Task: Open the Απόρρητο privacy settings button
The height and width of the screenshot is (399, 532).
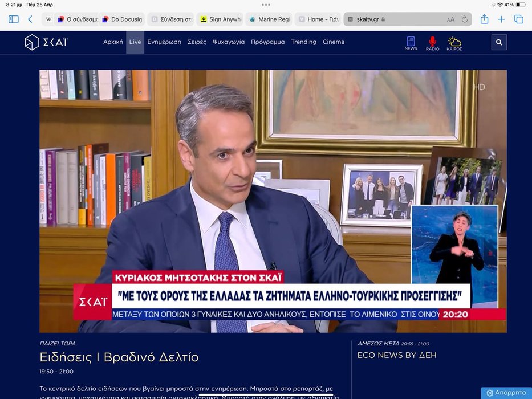Action: pos(506,393)
